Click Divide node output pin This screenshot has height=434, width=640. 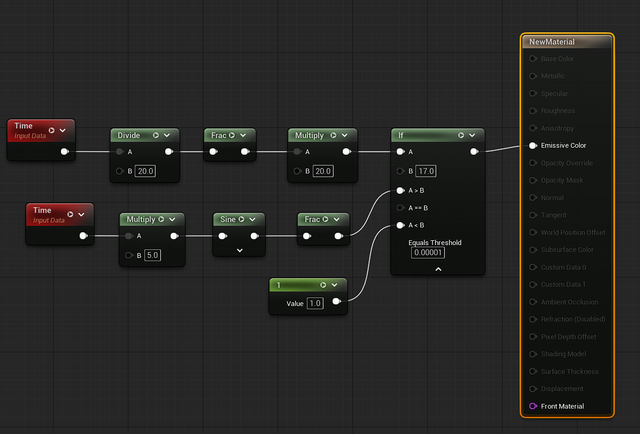169,152
